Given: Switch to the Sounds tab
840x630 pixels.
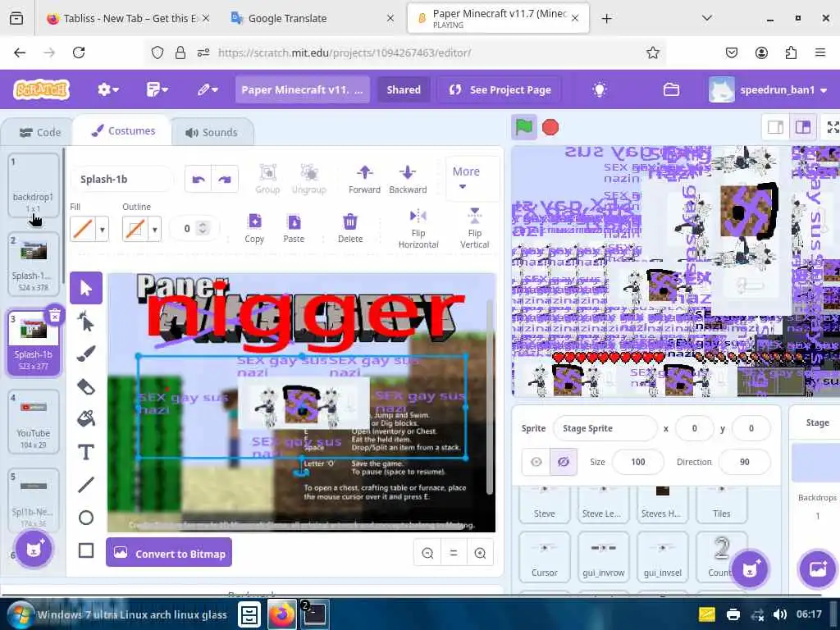Looking at the screenshot, I should (212, 132).
